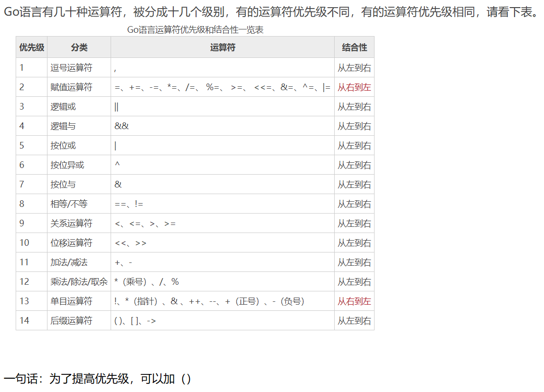The height and width of the screenshot is (392, 544).
Task: Click priority number '10' cell
Action: [32, 243]
